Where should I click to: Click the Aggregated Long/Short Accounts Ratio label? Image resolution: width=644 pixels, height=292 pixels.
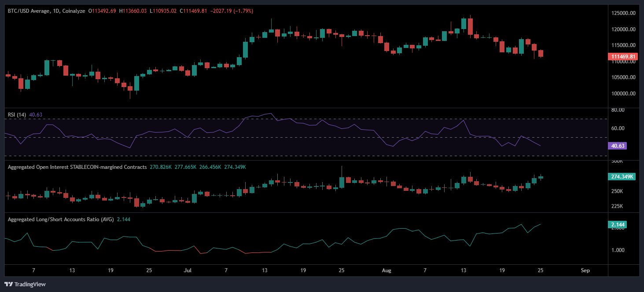click(x=61, y=219)
